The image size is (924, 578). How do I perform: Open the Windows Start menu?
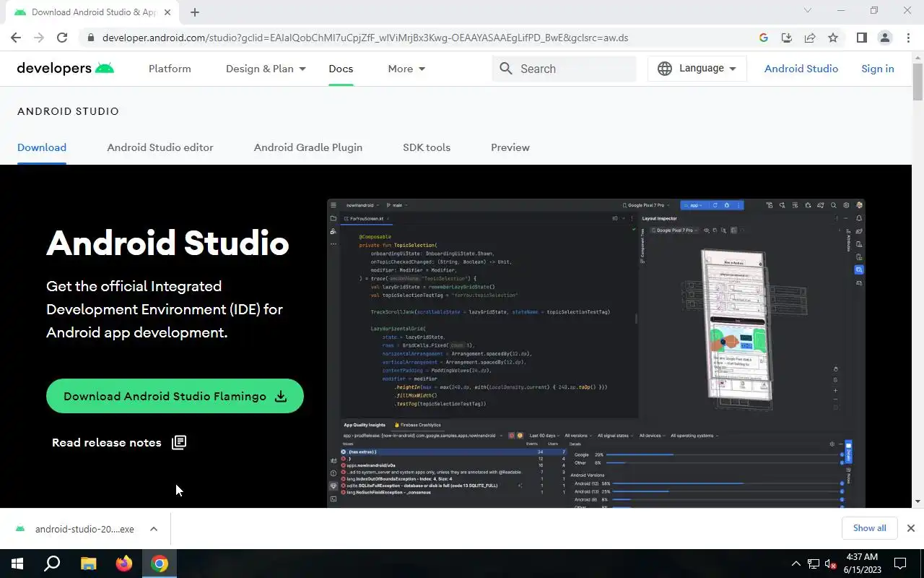(17, 564)
